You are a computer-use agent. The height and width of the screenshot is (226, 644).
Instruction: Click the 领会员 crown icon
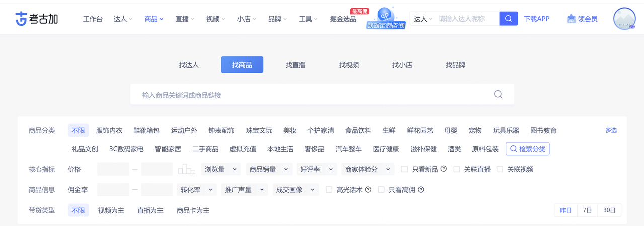(x=571, y=19)
